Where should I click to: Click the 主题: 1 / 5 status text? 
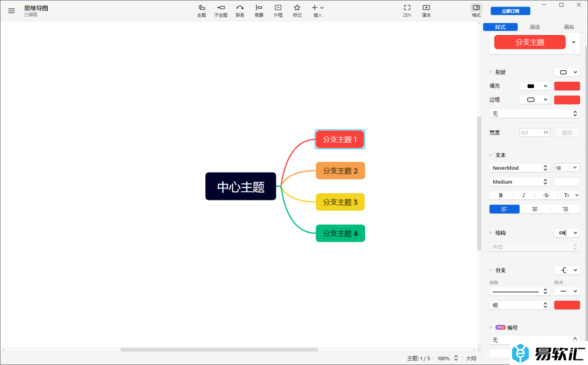pyautogui.click(x=418, y=359)
